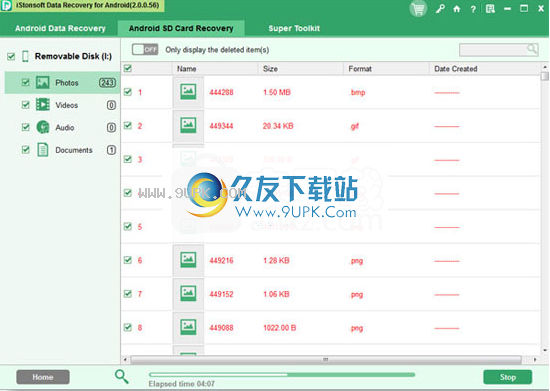Go to the home icon in title bar
The height and width of the screenshot is (391, 550).
456,9
